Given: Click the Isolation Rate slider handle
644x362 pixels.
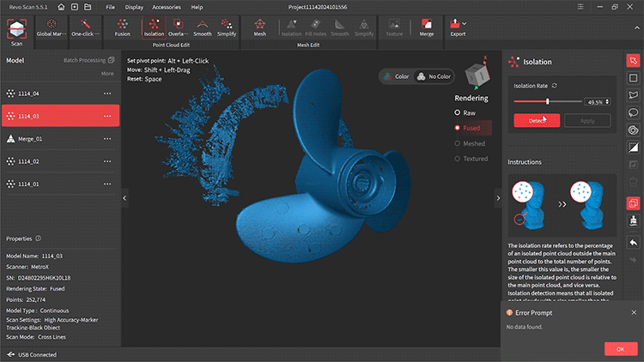Looking at the screenshot, I should [548, 101].
